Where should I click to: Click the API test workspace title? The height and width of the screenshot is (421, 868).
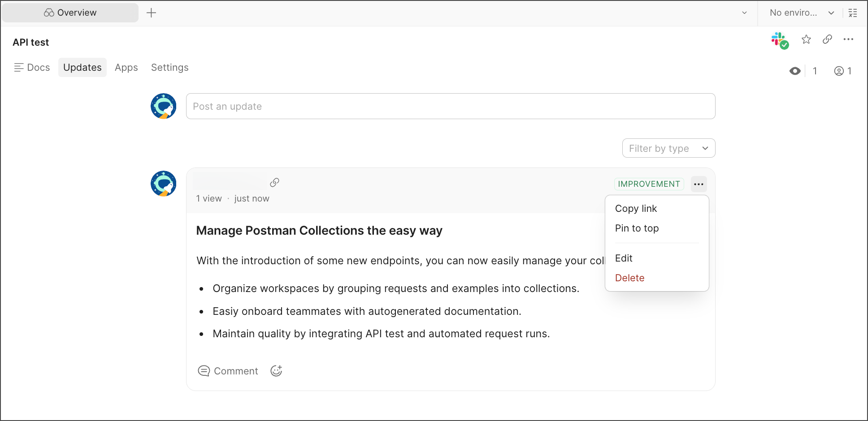click(31, 43)
